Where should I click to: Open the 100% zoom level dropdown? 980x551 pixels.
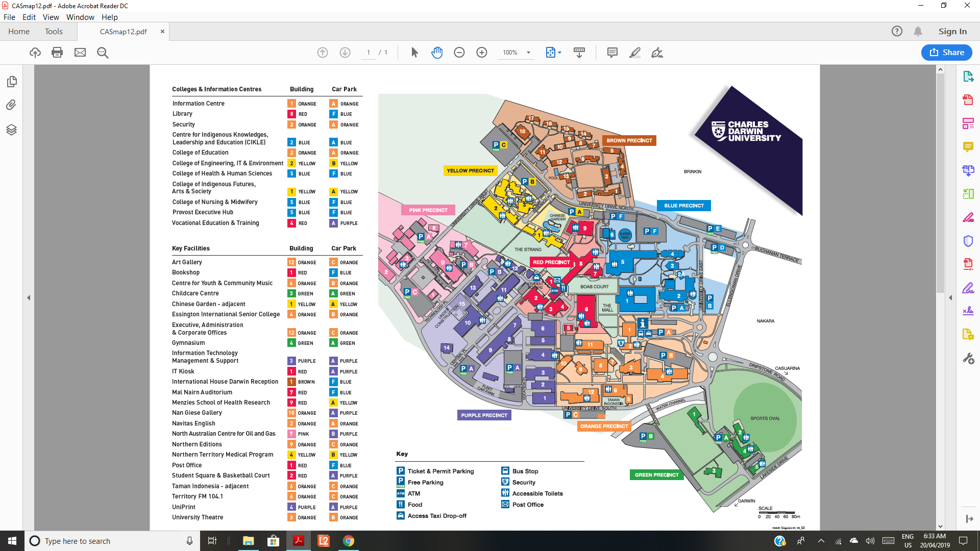pyautogui.click(x=528, y=53)
